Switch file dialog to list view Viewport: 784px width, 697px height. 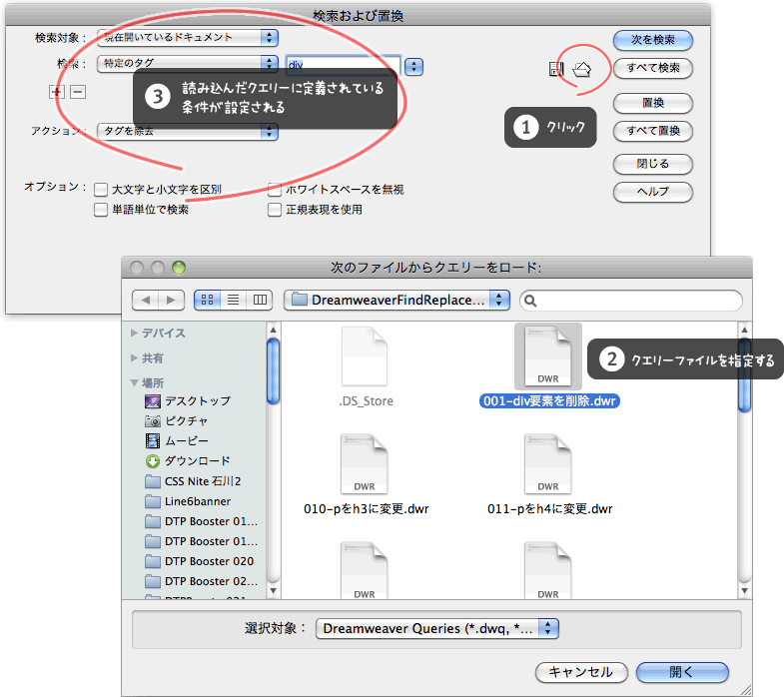234,300
